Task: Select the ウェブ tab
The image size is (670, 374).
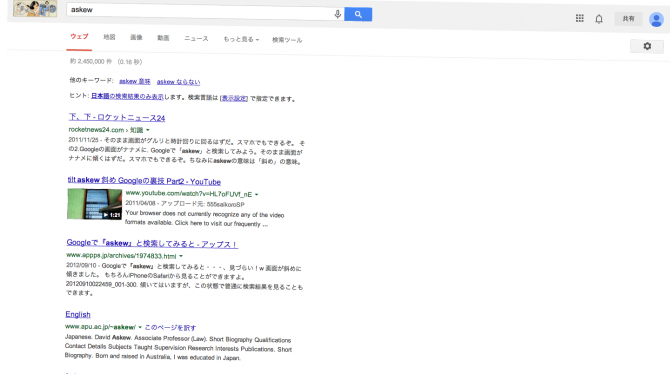Action: tap(79, 37)
